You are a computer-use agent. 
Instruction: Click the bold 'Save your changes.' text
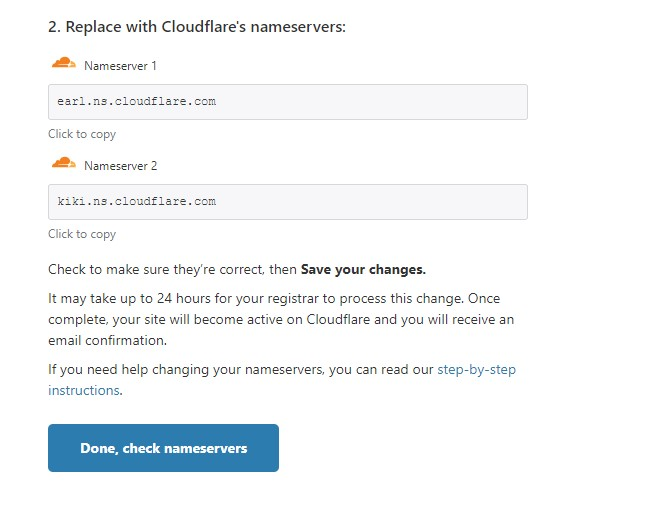click(363, 270)
